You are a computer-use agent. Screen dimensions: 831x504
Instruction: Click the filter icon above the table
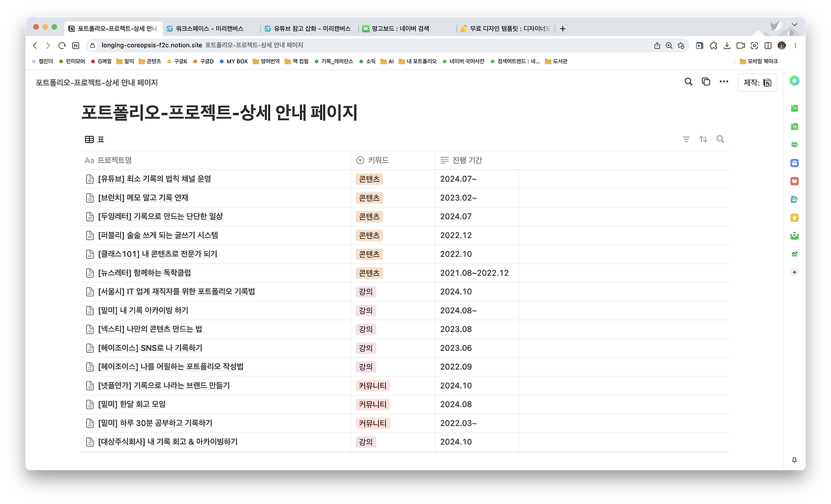686,139
